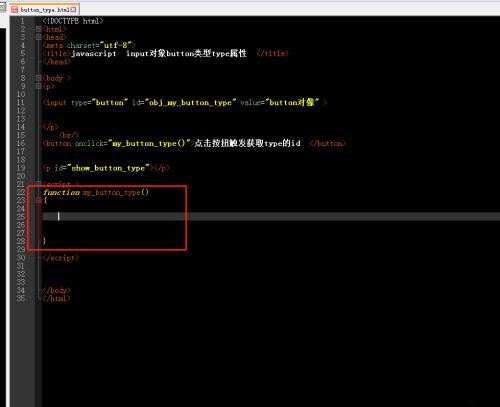The height and width of the screenshot is (407, 500).
Task: Click the onclick="my_button_type()" attribute
Action: (133, 143)
